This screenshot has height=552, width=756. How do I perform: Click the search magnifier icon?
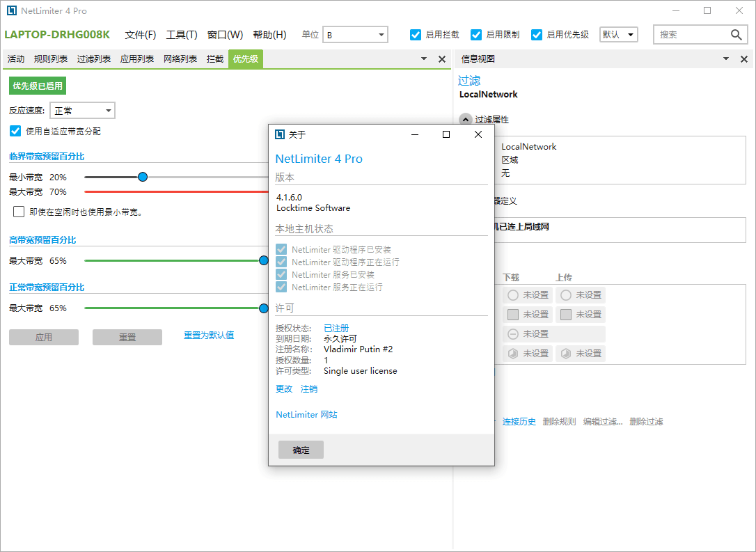pos(736,35)
